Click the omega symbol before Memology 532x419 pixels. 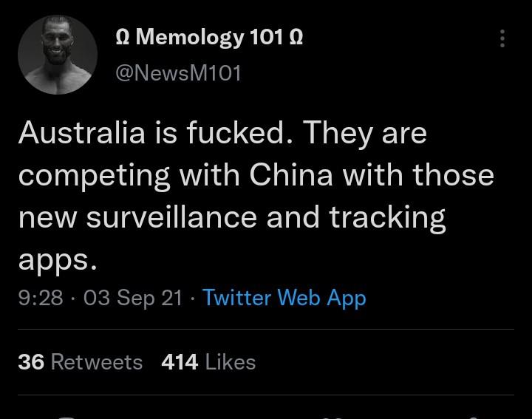point(123,37)
